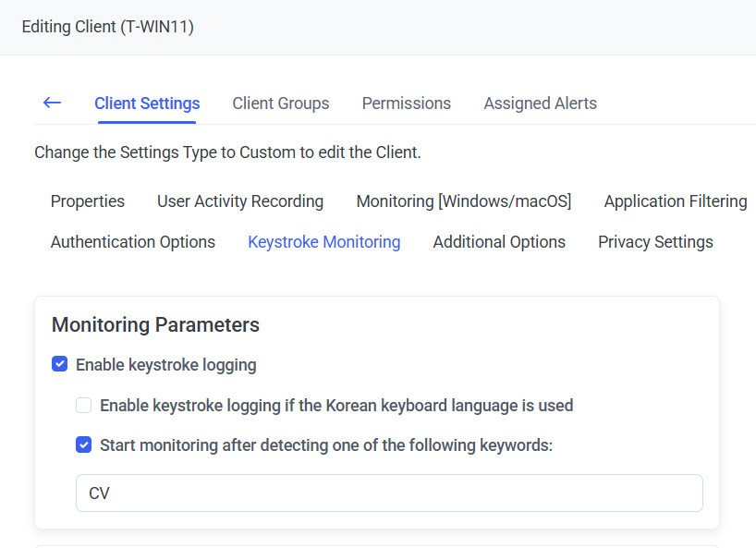Screen dimensions: 756x548
Task: Open the Privacy Settings section
Action: coord(655,242)
